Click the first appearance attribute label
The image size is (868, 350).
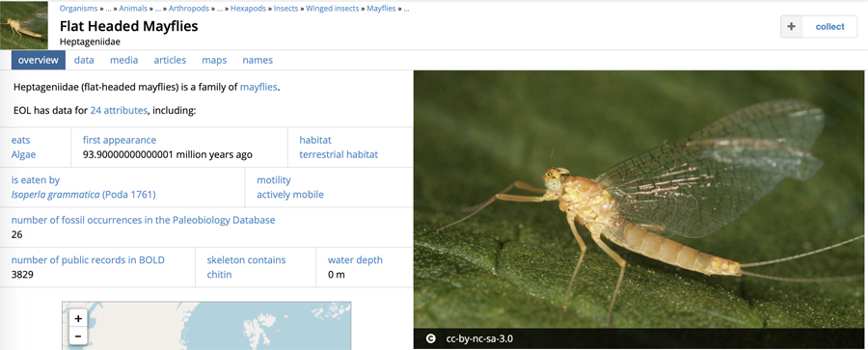click(120, 140)
